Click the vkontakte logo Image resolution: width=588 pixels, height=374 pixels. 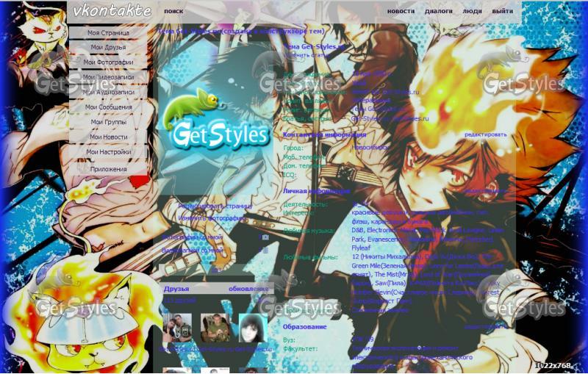[x=112, y=11]
